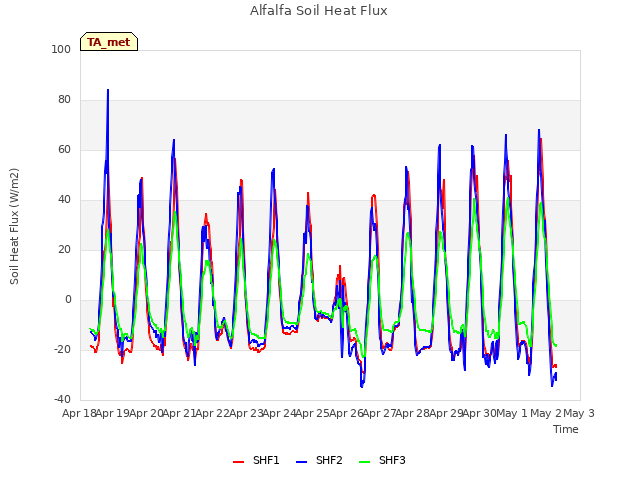Image resolution: width=640 pixels, height=480 pixels.
Task: Click the -40 y-axis tick label
Action: tap(62, 400)
